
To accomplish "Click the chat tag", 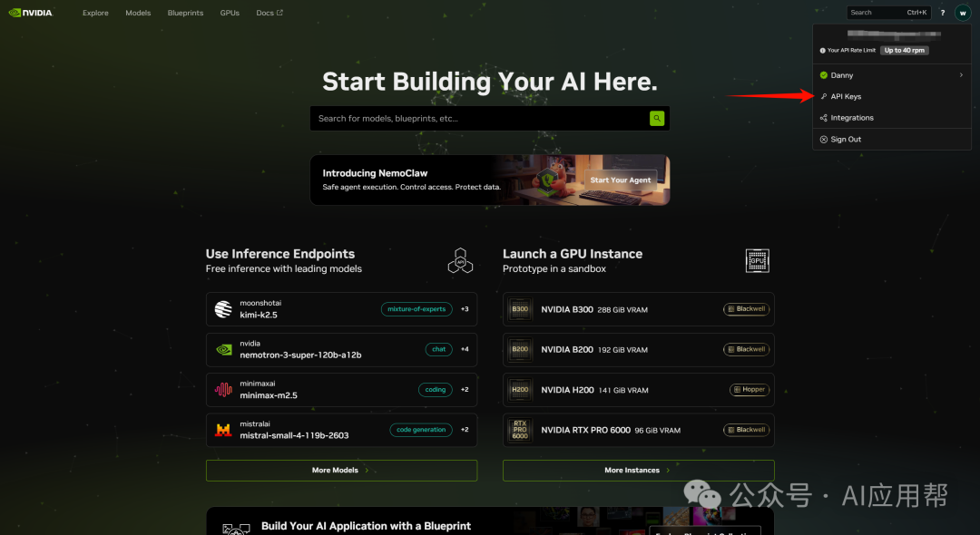I will tap(439, 350).
